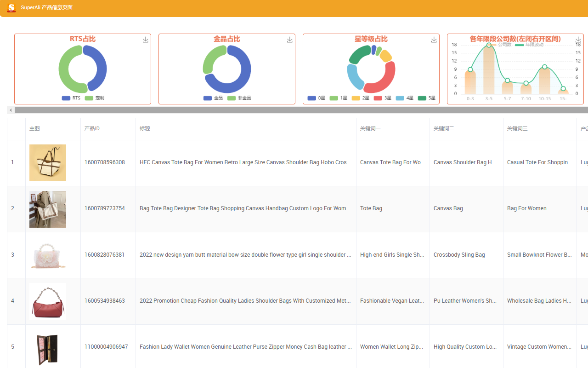
Task: Click the 5-7 data point on line chart
Action: pos(508,80)
